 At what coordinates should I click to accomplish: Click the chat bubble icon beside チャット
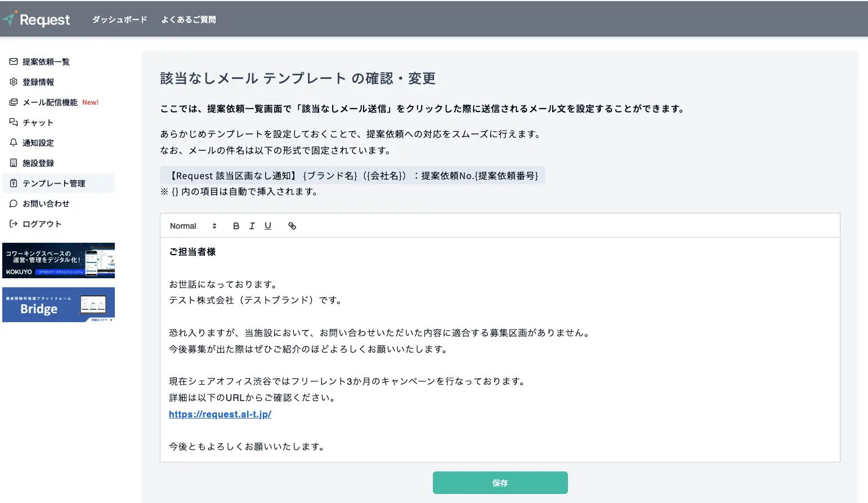14,122
